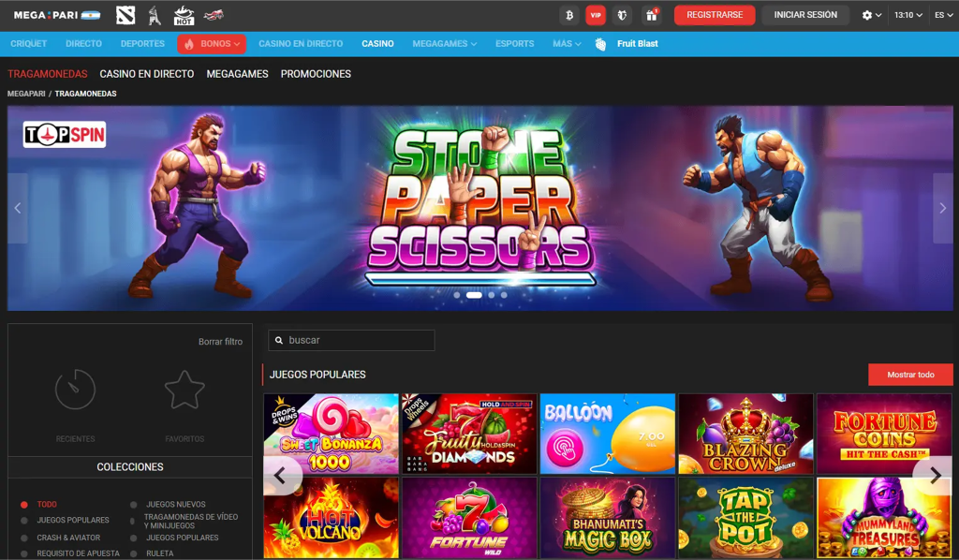Viewport: 959px width, 560px height.
Task: Click the buscar search field
Action: click(351, 341)
